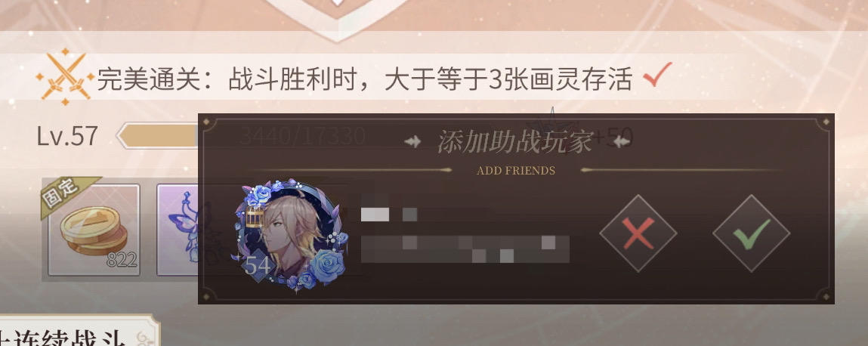Select the blurred player name line
This screenshot has width=868, height=346.
(388, 215)
